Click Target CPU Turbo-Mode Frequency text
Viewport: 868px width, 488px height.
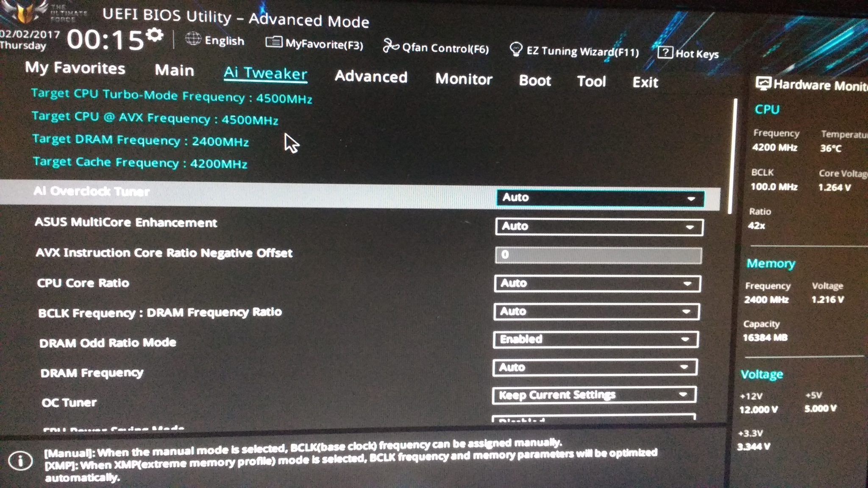pyautogui.click(x=171, y=96)
